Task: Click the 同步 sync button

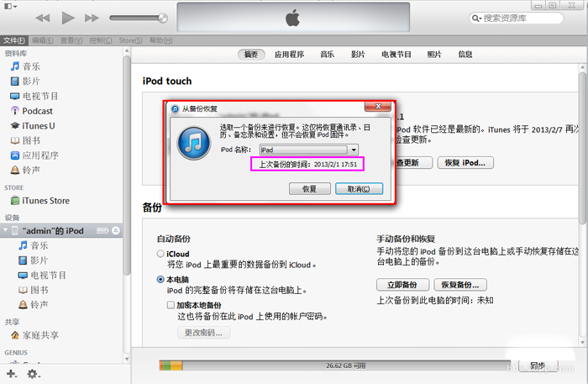Action: 538,366
